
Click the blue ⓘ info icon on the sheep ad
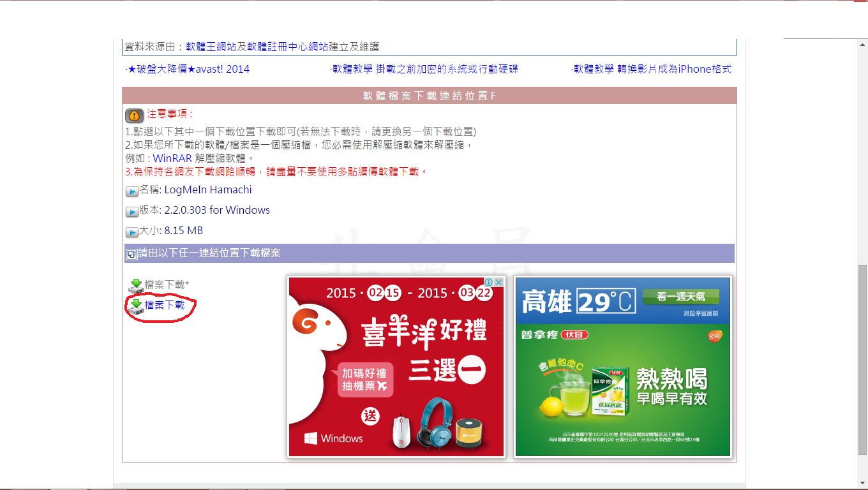tap(489, 283)
